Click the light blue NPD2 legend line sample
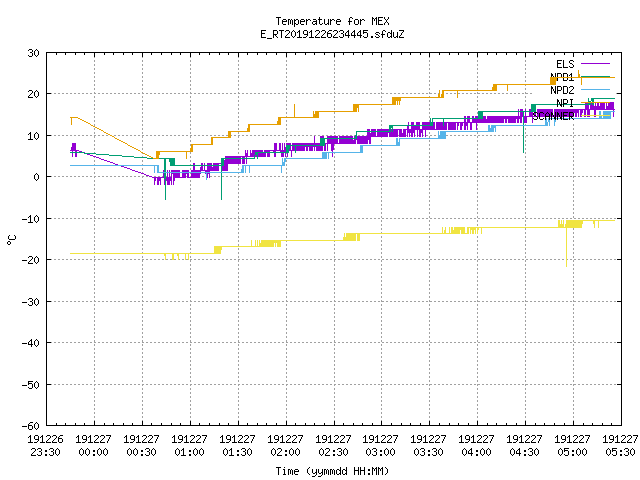The width and height of the screenshot is (640, 480). point(595,89)
